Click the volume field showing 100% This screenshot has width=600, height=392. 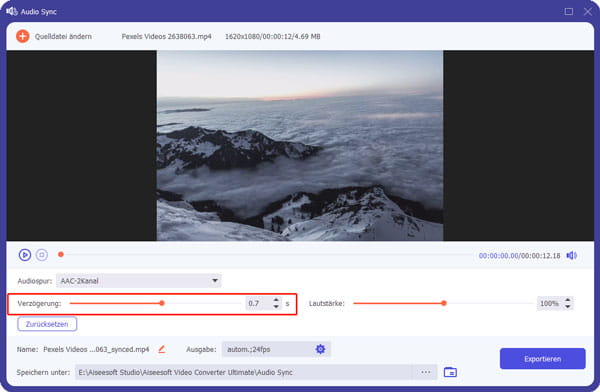(x=550, y=304)
